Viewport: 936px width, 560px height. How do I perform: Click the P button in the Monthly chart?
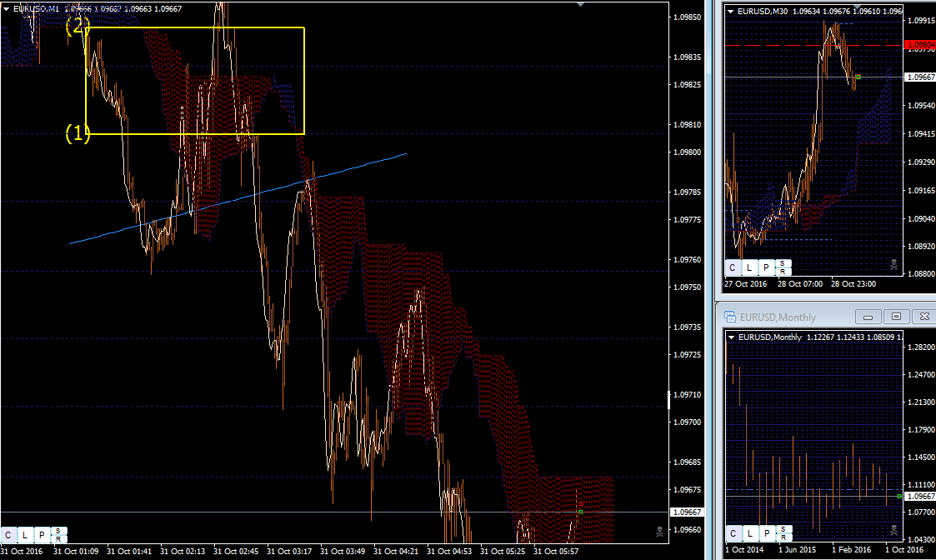(767, 533)
